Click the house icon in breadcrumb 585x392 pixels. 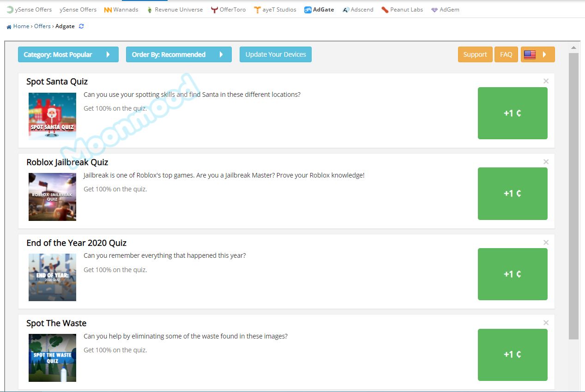[x=9, y=27]
